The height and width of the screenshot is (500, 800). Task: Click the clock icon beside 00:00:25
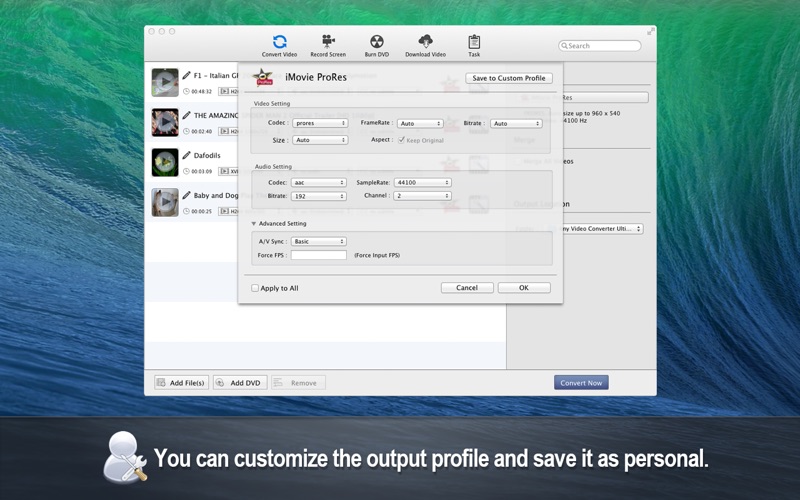(186, 211)
